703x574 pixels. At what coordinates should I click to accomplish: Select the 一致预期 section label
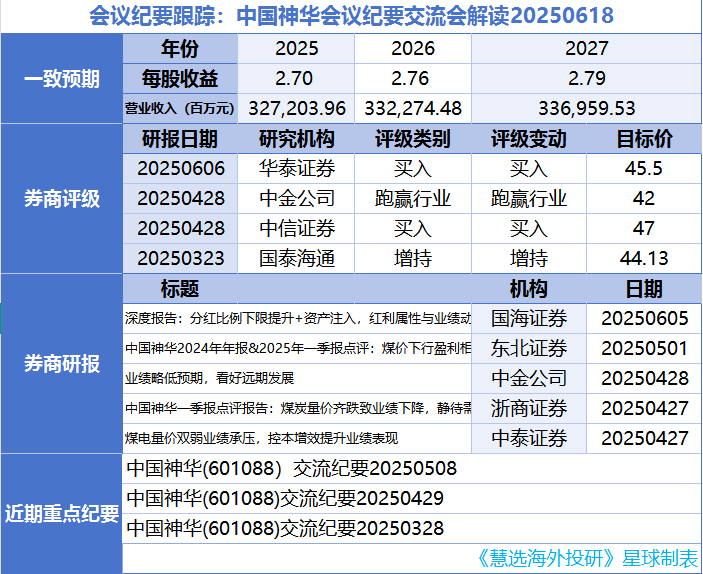click(62, 79)
